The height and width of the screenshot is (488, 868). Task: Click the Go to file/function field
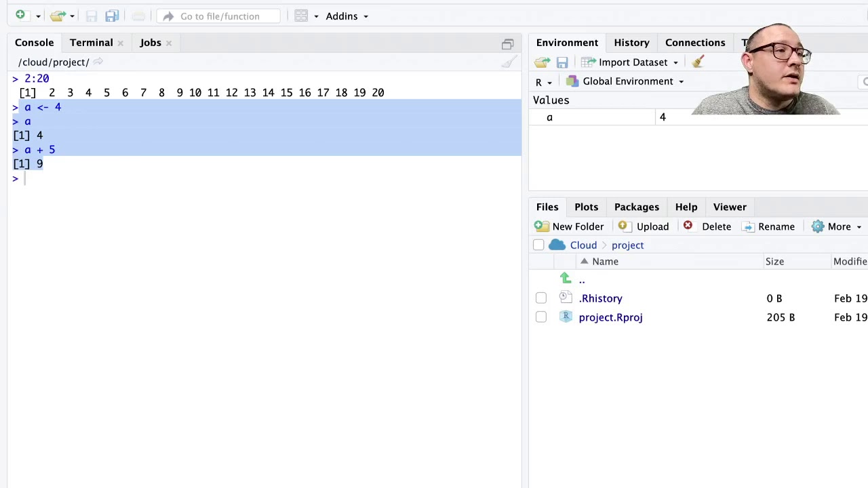pos(219,16)
